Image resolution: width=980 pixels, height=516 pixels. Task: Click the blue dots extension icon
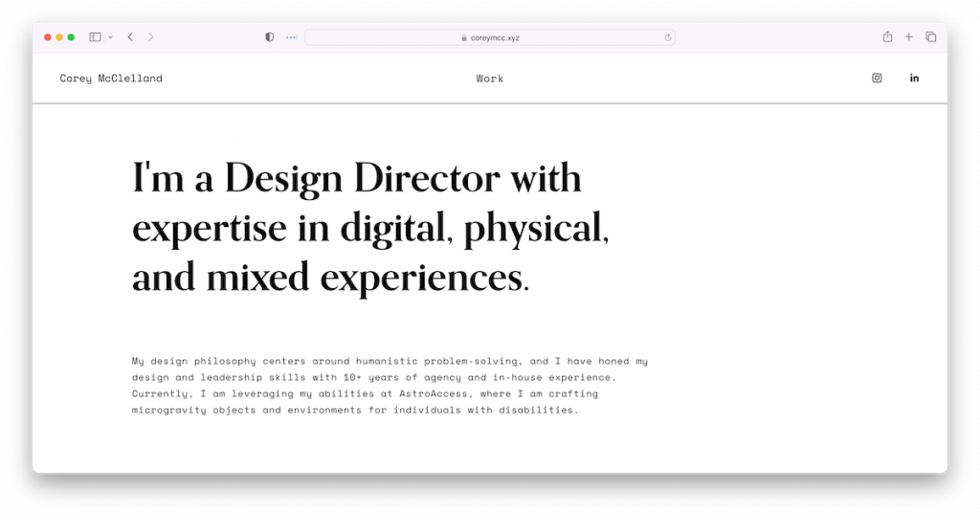pos(291,37)
